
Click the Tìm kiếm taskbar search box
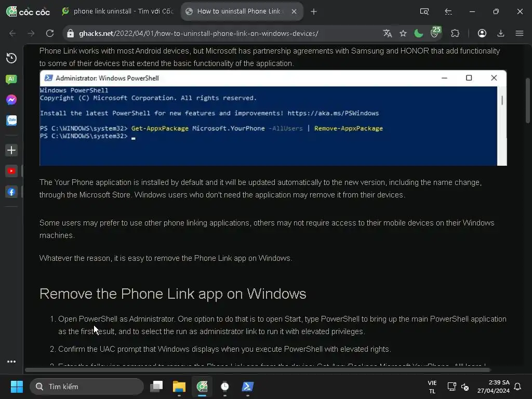[x=87, y=387]
